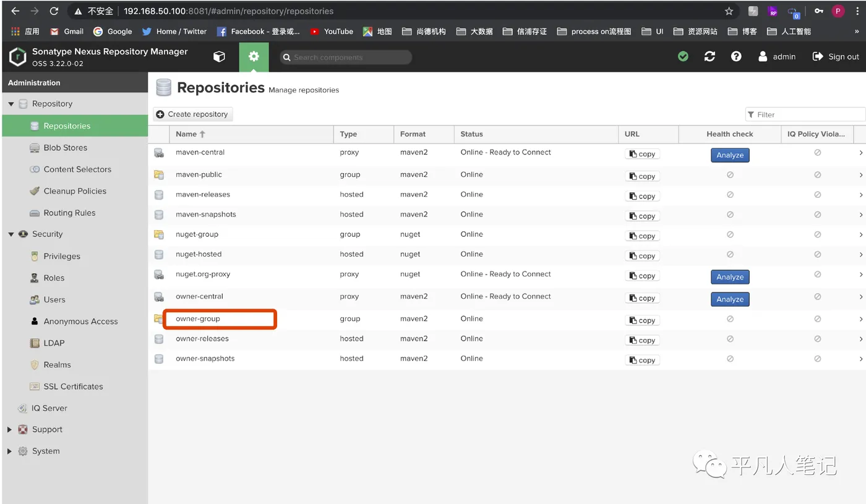The height and width of the screenshot is (504, 866).
Task: Open the Google bookmark
Action: pyautogui.click(x=113, y=32)
